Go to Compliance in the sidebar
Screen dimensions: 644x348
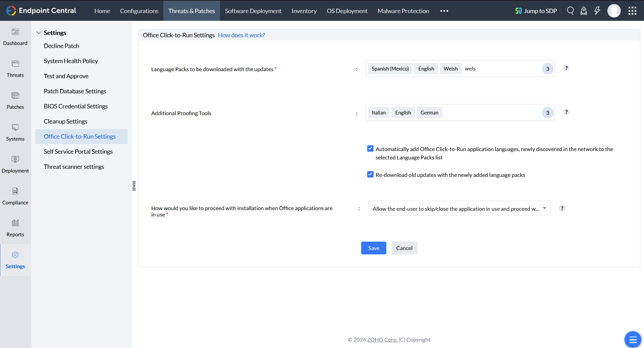[x=15, y=196]
